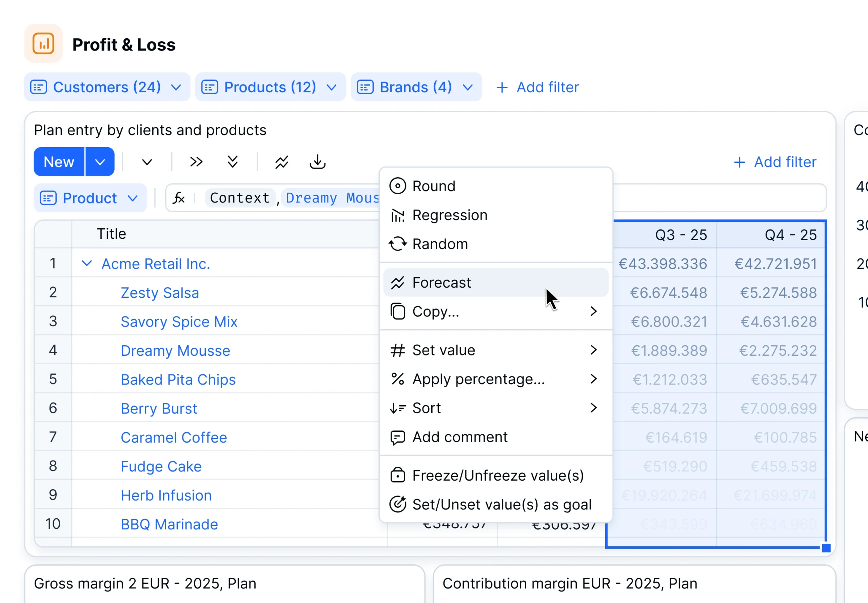The width and height of the screenshot is (868, 603).
Task: Open the Dreamy Mousse product link
Action: (x=175, y=351)
